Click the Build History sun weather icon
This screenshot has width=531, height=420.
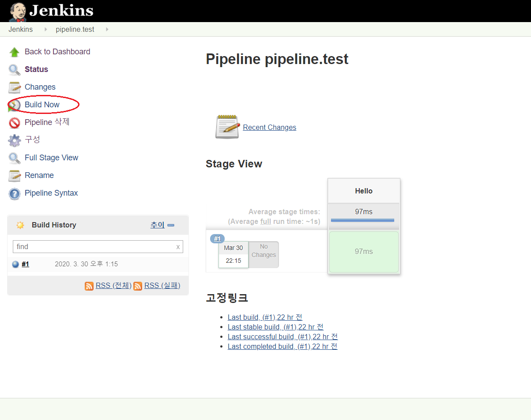[x=20, y=225]
